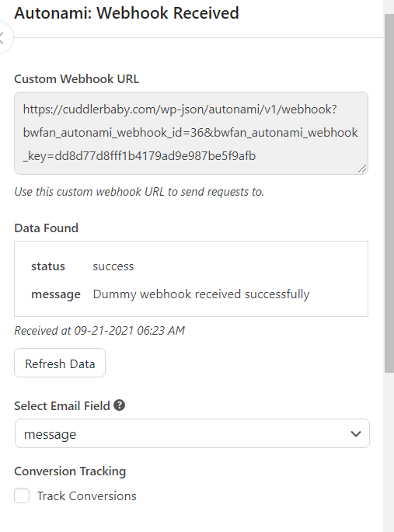Click the Custom Webhook URL label
394x532 pixels.
[x=77, y=79]
